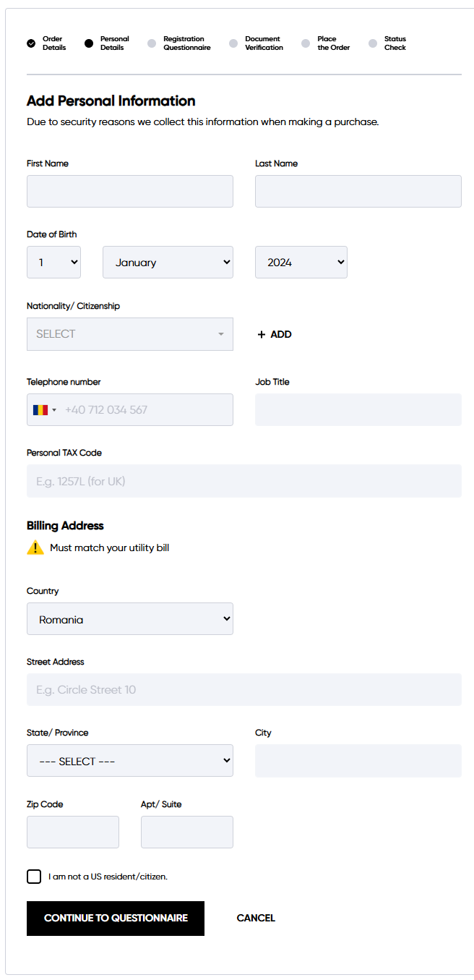Open the birth month dropdown showing January
474x980 pixels.
168,263
